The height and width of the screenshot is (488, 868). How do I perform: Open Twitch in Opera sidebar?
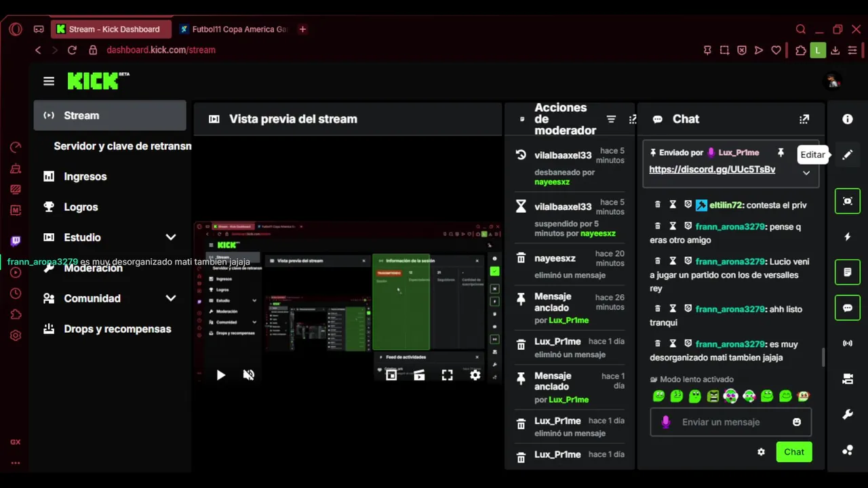16,241
